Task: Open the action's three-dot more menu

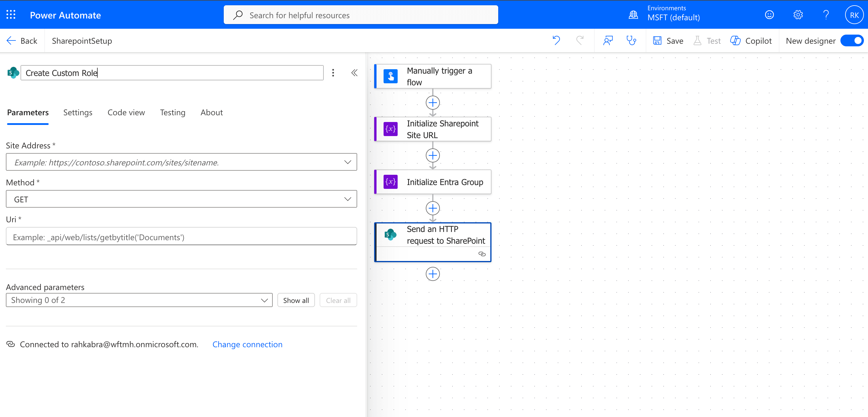Action: pos(333,73)
